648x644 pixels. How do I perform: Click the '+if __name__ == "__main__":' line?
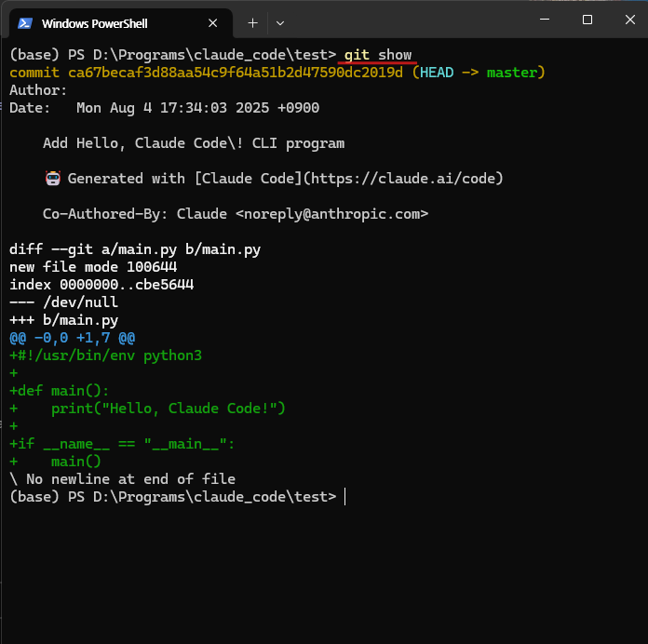tap(122, 444)
